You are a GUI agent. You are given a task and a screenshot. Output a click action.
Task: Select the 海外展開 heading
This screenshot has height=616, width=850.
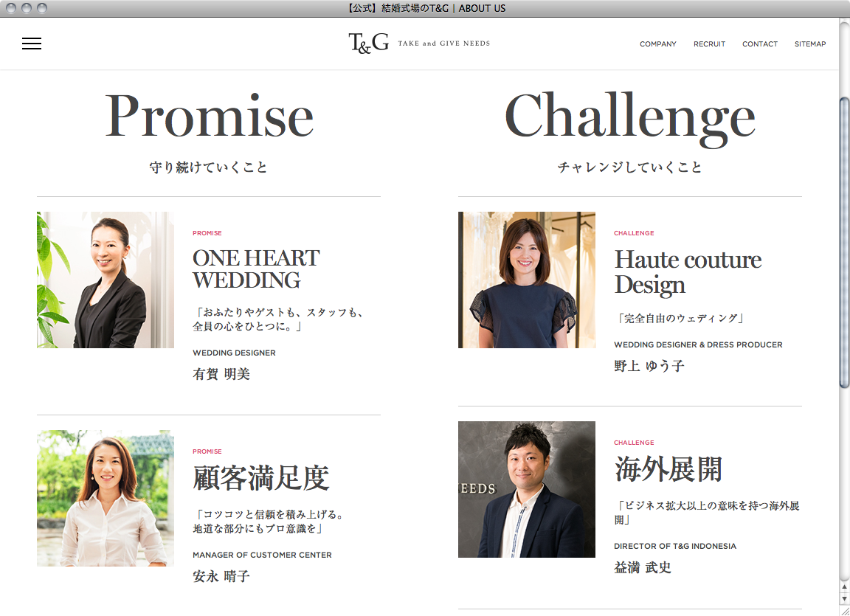click(x=668, y=469)
